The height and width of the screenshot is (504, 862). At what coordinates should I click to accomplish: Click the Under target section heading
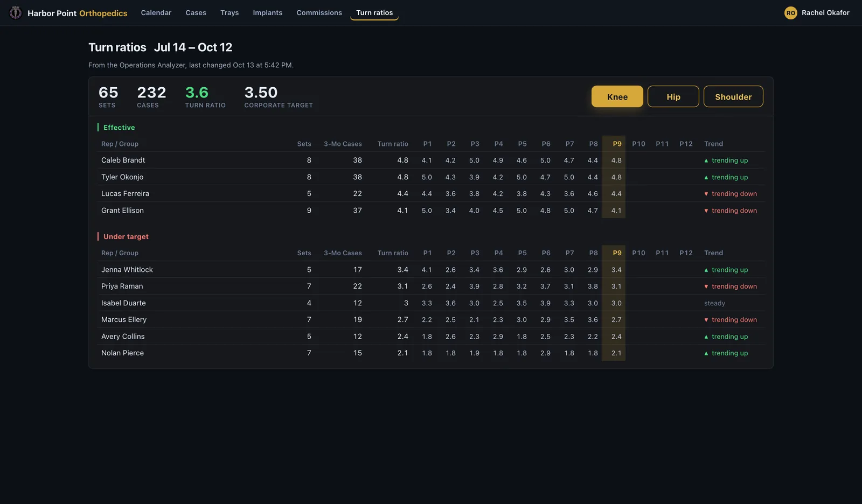pyautogui.click(x=126, y=237)
